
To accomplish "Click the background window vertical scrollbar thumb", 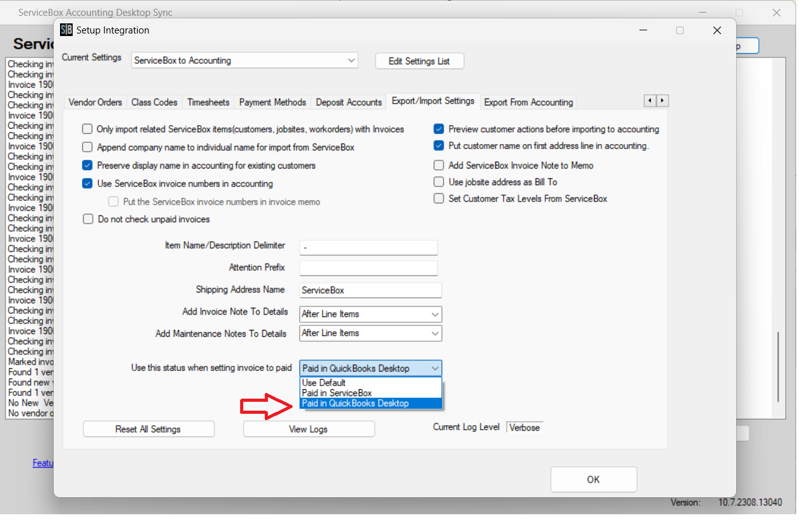I will (x=779, y=367).
